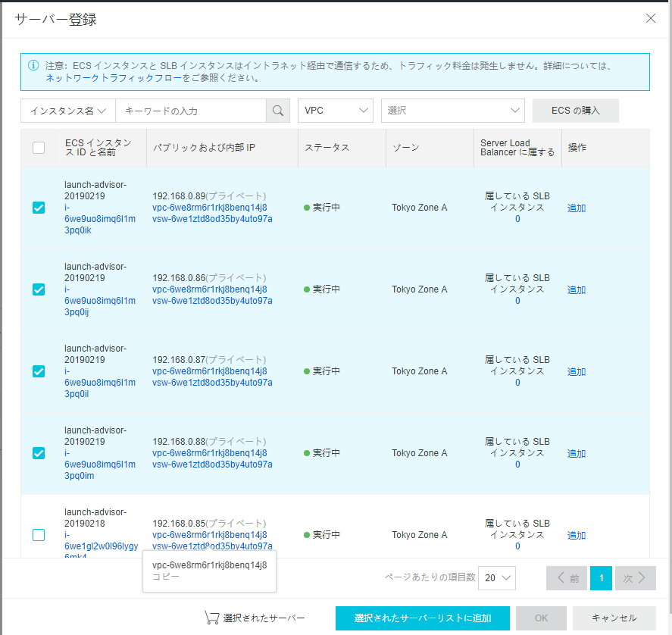
Task: Click SLB count 0 in 192.168.0.86 row
Action: (517, 301)
